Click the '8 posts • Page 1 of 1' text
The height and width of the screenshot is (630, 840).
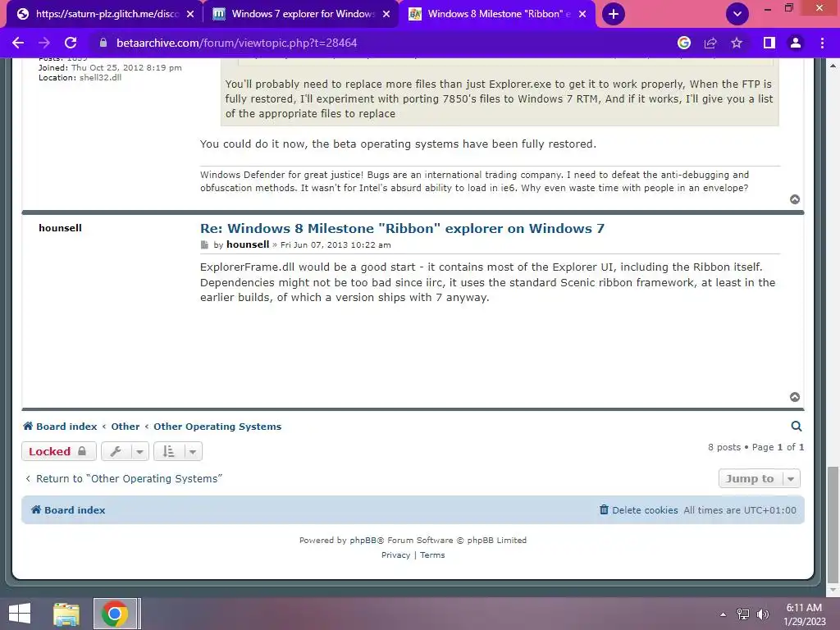coord(756,447)
